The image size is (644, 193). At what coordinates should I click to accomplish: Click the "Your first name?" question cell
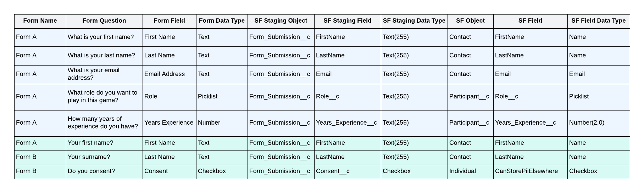coord(90,143)
